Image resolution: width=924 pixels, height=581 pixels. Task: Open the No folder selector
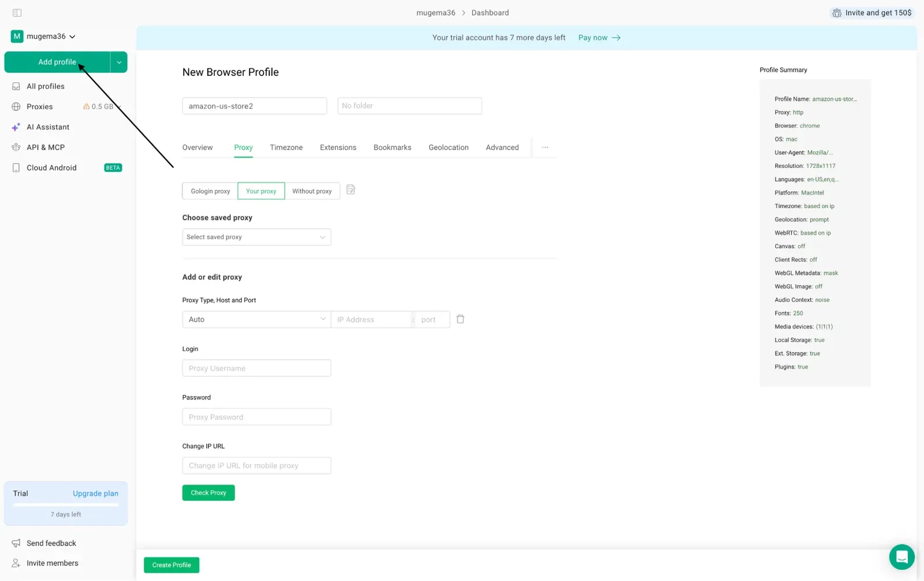coord(409,106)
